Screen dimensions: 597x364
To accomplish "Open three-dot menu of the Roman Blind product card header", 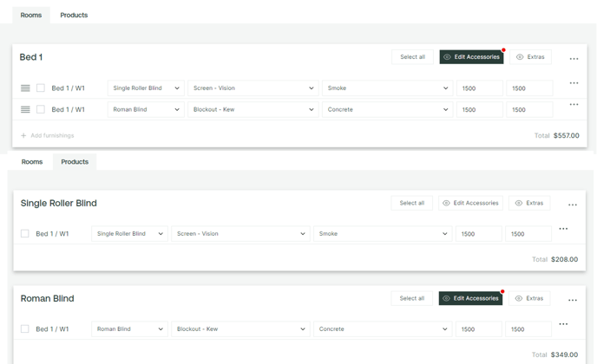I will [x=573, y=300].
